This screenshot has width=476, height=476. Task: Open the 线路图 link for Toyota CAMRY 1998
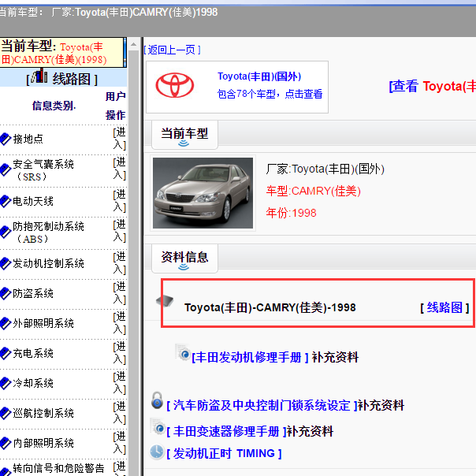pyautogui.click(x=444, y=307)
